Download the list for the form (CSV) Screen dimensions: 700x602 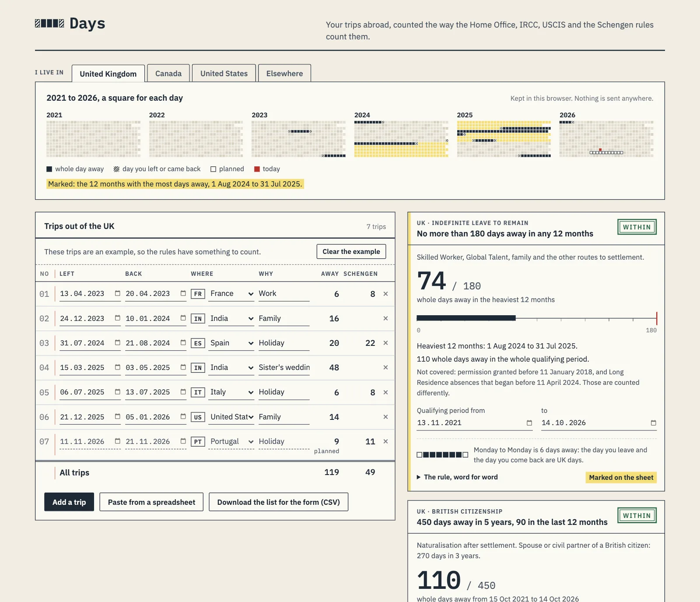point(278,502)
